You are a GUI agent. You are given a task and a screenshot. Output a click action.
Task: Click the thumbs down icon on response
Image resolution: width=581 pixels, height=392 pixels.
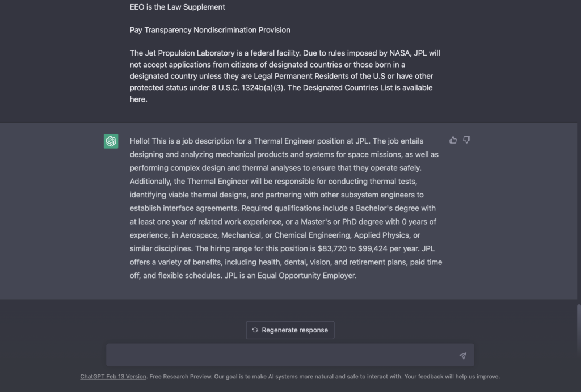point(466,140)
